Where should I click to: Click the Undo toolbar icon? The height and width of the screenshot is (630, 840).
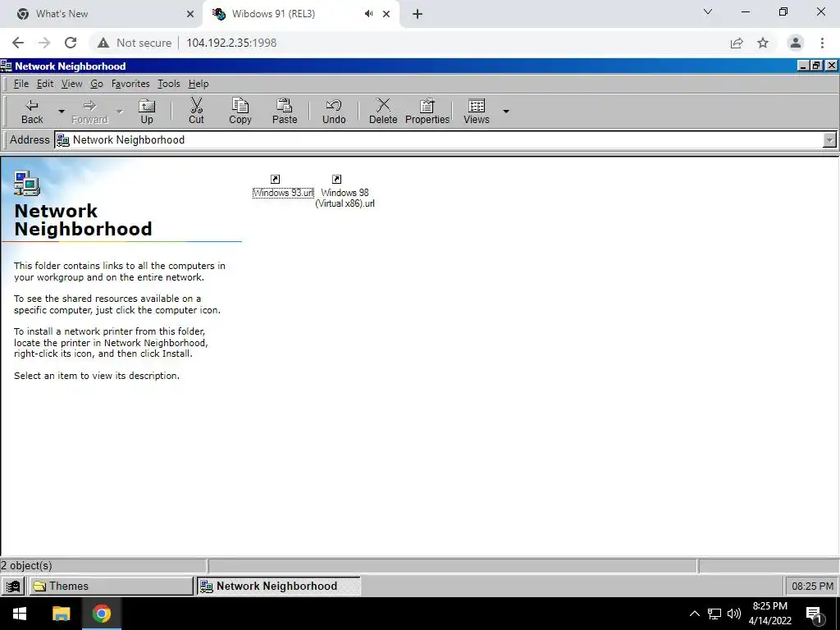tap(334, 105)
